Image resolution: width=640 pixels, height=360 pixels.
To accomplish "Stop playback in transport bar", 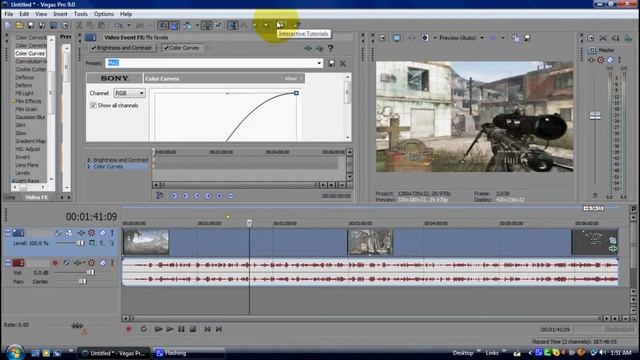I will pyautogui.click(x=193, y=329).
